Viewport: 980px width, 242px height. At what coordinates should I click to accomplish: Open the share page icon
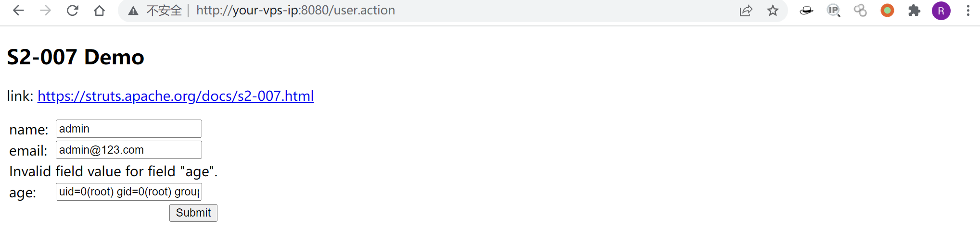746,11
